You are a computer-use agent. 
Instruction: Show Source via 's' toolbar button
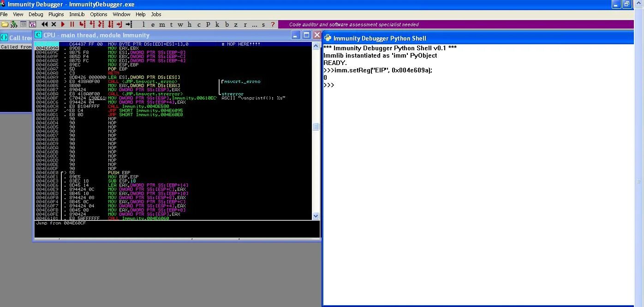pos(263,24)
